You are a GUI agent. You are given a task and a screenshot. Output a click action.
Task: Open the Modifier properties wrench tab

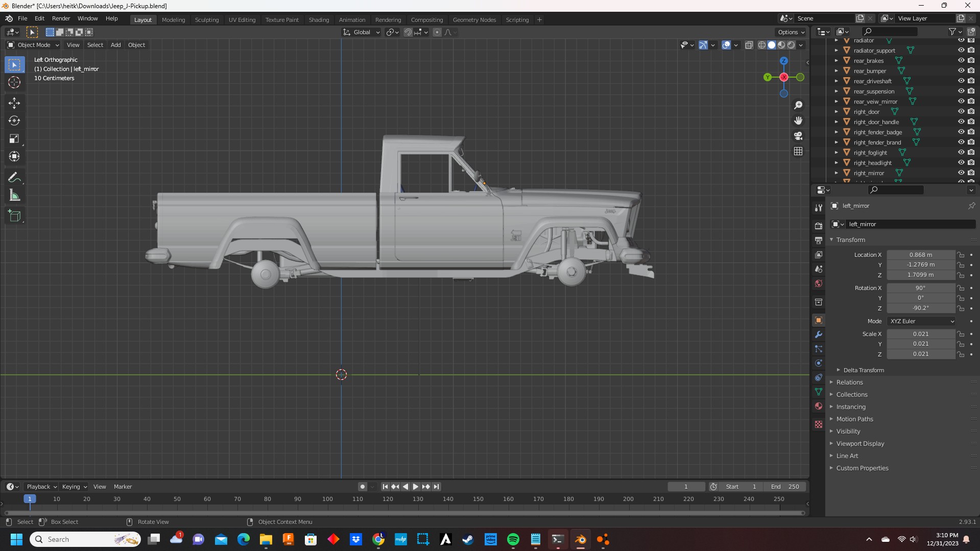[819, 334]
